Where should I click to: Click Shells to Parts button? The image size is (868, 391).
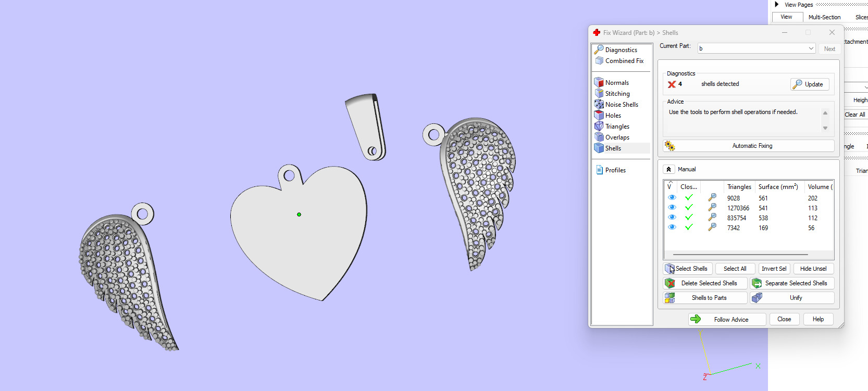705,298
